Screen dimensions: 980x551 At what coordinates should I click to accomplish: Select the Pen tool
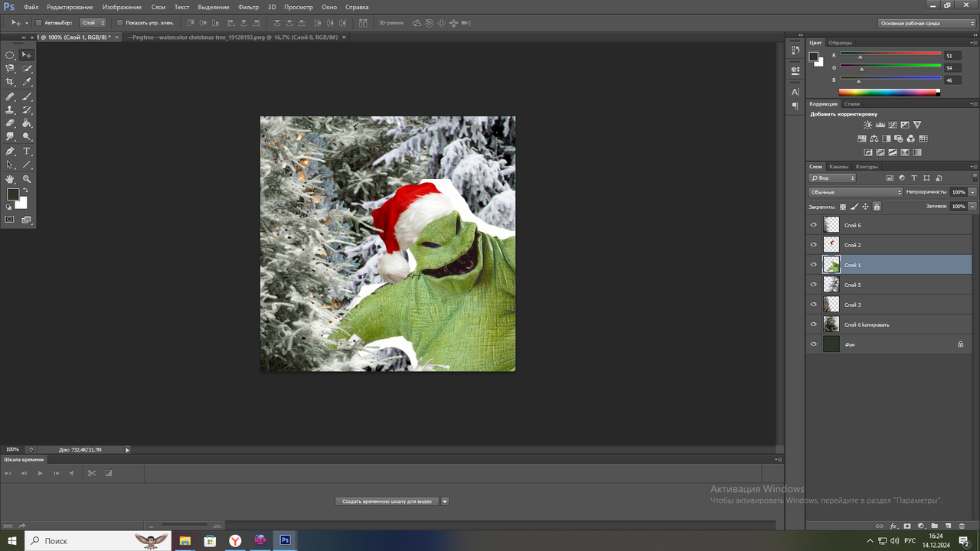tap(10, 152)
